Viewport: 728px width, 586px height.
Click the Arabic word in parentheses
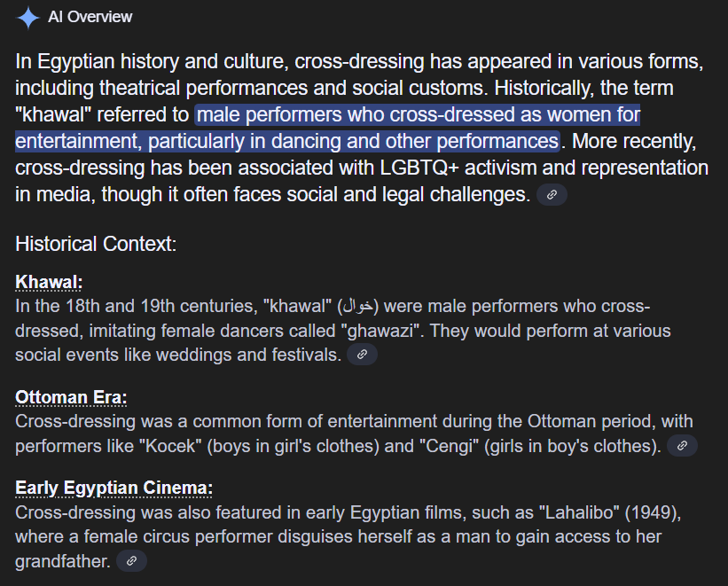358,307
